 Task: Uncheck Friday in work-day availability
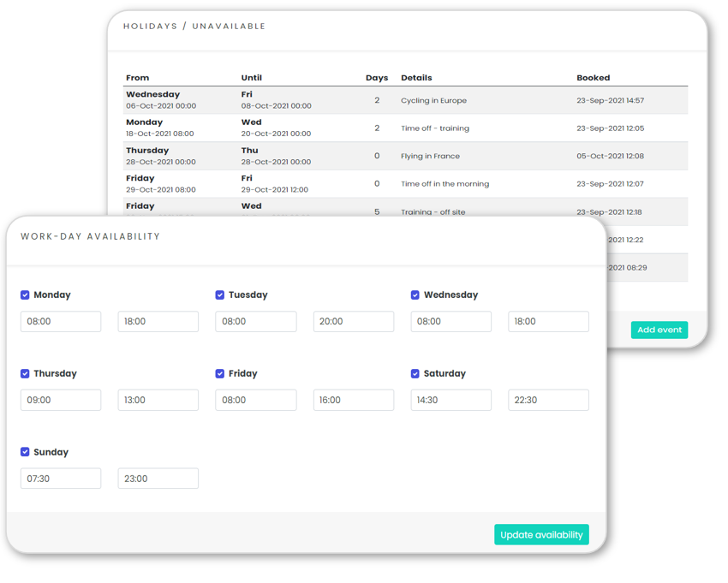220,373
